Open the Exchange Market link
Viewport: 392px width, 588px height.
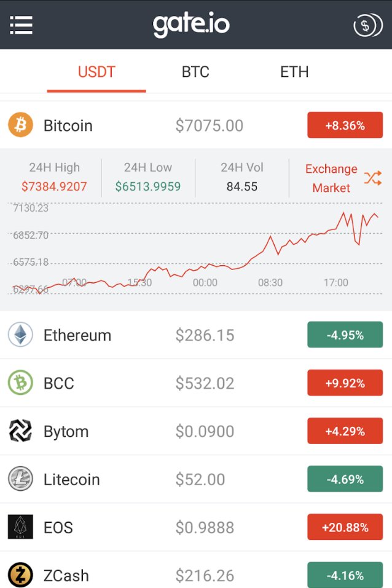coord(331,178)
